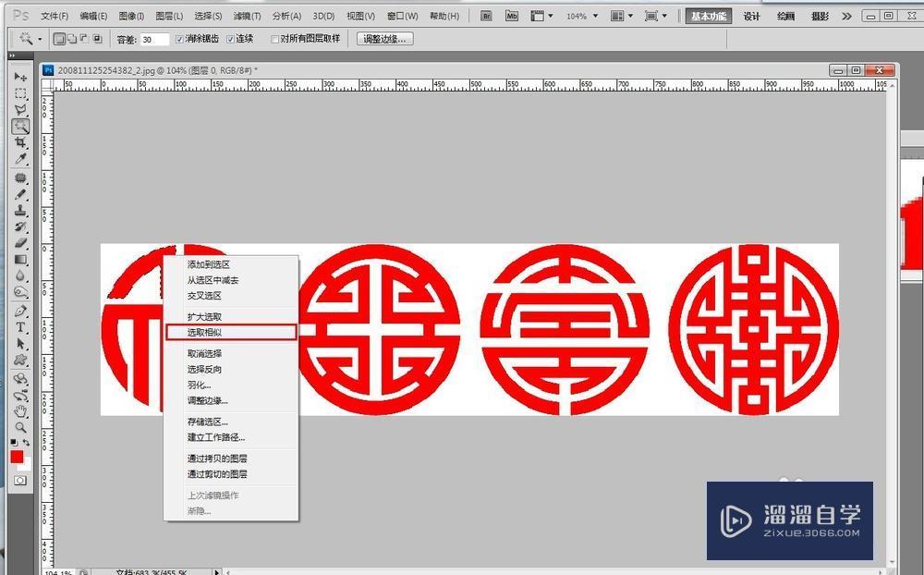
Task: Select the Blur tool
Action: (x=20, y=275)
